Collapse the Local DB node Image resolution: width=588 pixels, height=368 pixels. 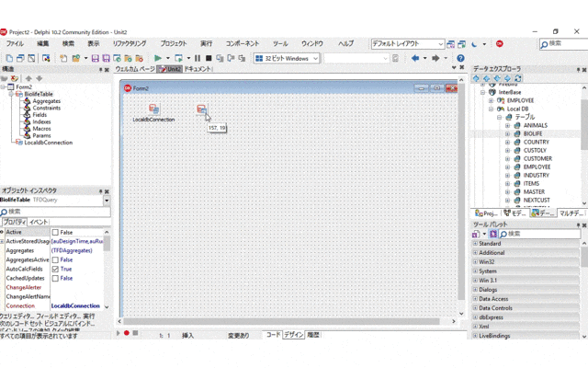point(491,109)
